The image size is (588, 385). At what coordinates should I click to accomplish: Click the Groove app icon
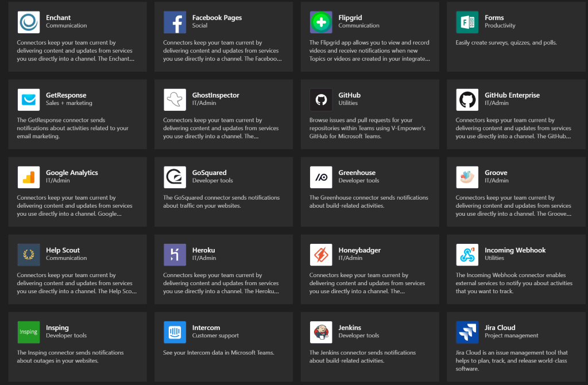click(467, 177)
